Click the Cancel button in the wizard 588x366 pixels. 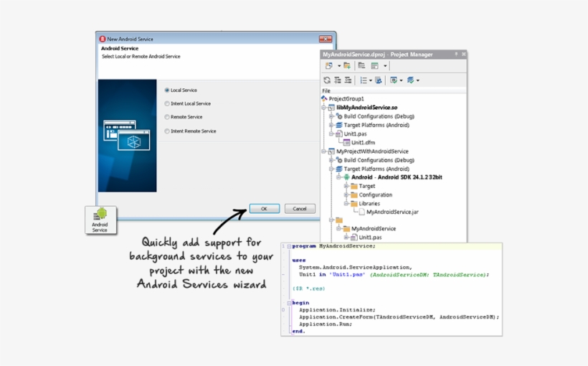click(300, 209)
